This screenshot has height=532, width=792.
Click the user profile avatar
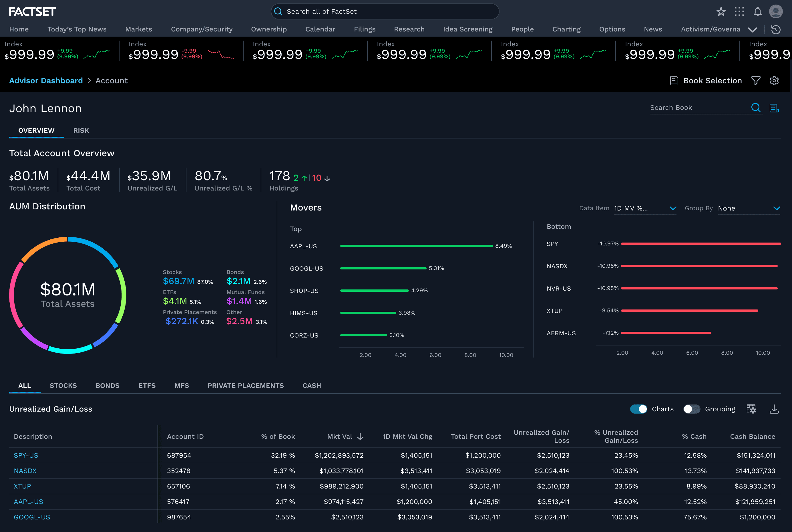click(x=776, y=11)
